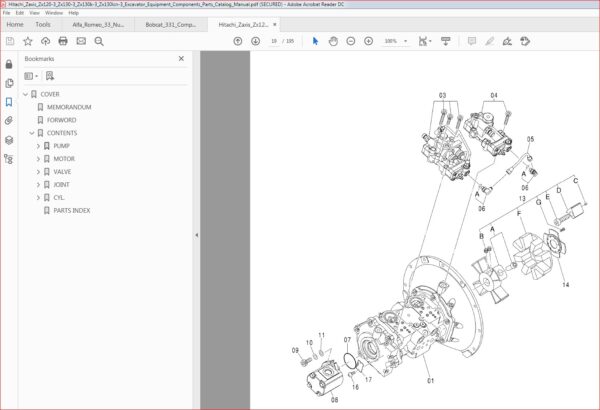
Task: Click the scrolling mode icon
Action: pos(445,41)
